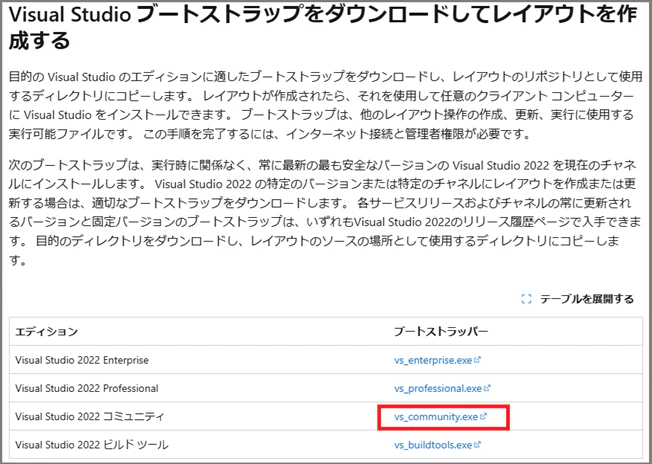Click the external link icon after vs_buildtools.exe

pyautogui.click(x=477, y=444)
